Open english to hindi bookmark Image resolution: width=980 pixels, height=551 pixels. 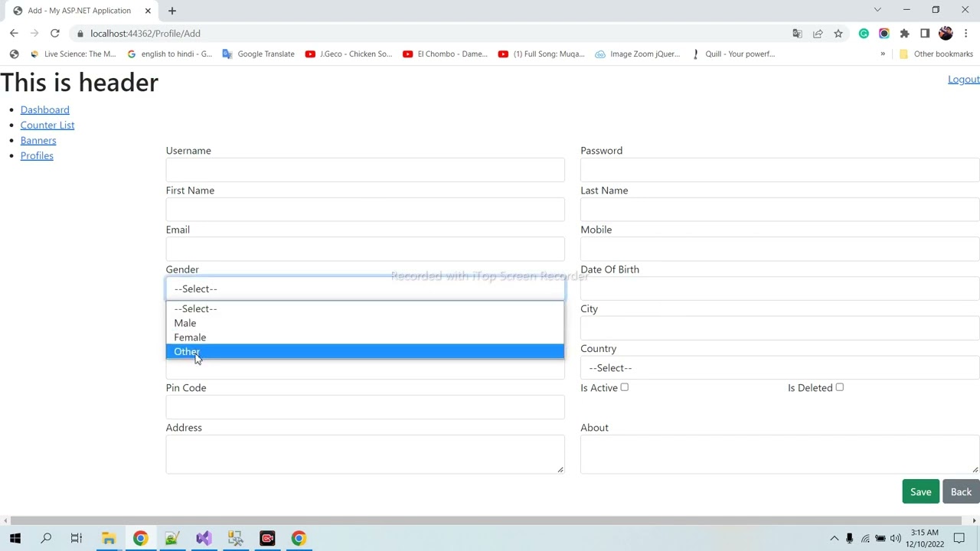coord(170,54)
